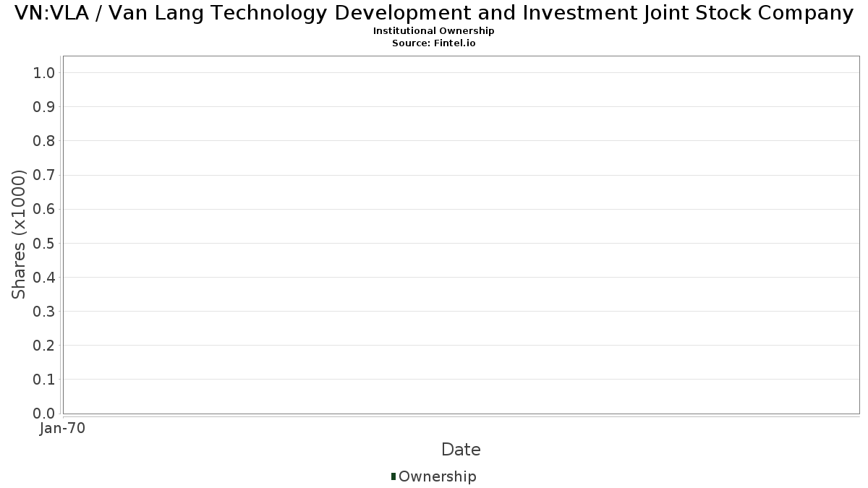868x488 pixels.
Task: Click the empty chart plot area
Action: [x=461, y=235]
